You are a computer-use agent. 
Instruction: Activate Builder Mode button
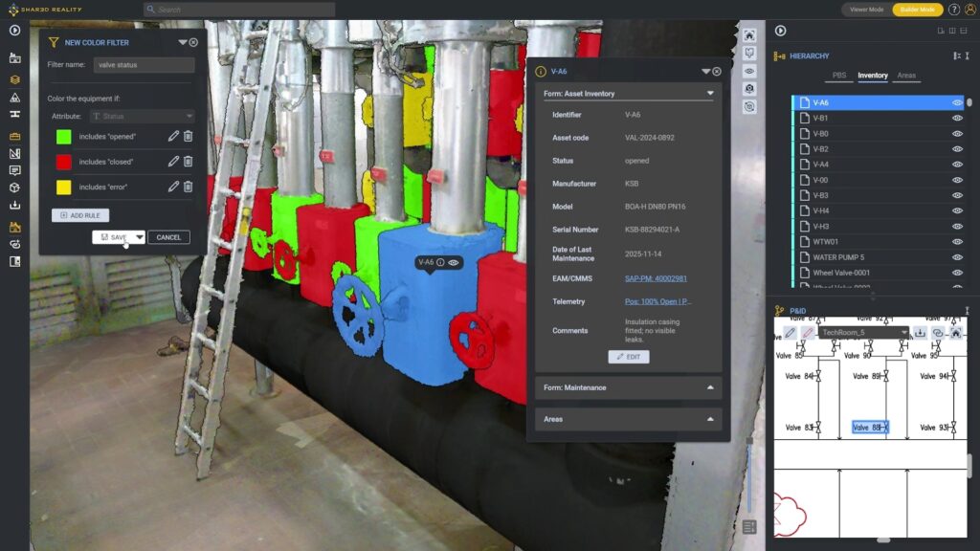click(x=918, y=10)
